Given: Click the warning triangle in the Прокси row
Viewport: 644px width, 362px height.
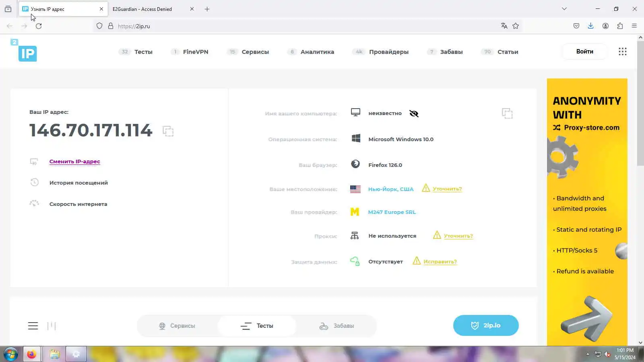Looking at the screenshot, I should 437,235.
